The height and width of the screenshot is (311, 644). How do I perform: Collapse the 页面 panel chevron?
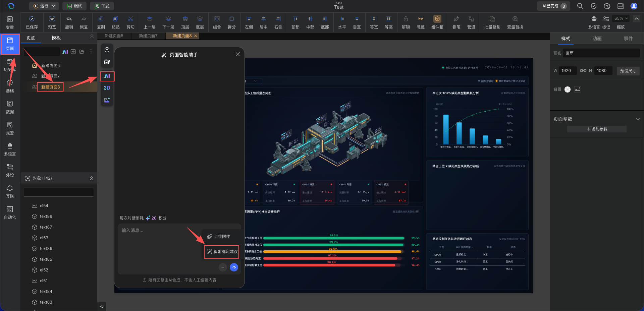92,36
